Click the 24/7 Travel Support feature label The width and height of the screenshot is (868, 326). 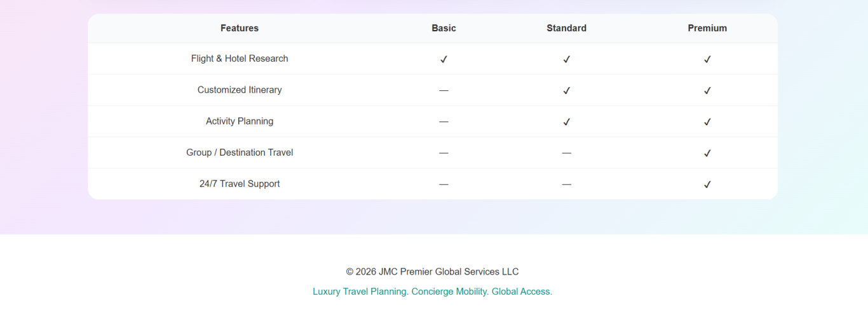coord(240,184)
